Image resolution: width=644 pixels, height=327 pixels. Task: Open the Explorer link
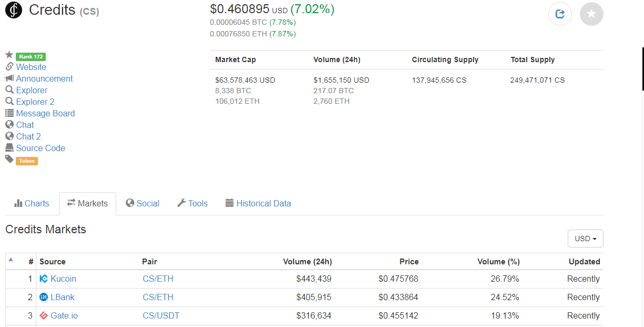tap(32, 90)
